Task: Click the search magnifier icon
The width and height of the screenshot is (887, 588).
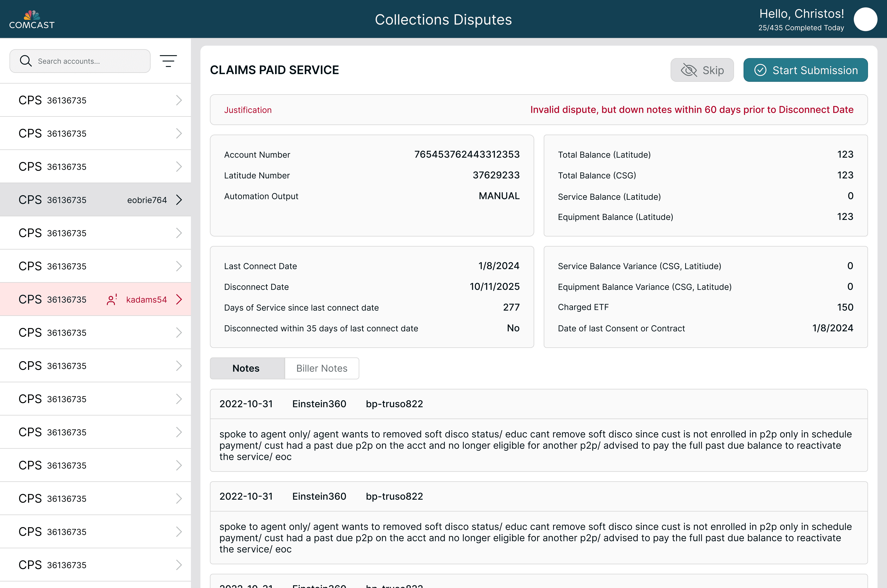Action: coord(25,61)
